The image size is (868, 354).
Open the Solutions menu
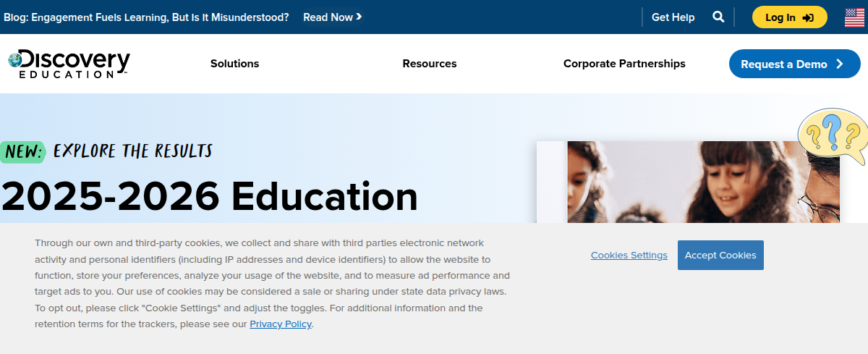click(234, 64)
